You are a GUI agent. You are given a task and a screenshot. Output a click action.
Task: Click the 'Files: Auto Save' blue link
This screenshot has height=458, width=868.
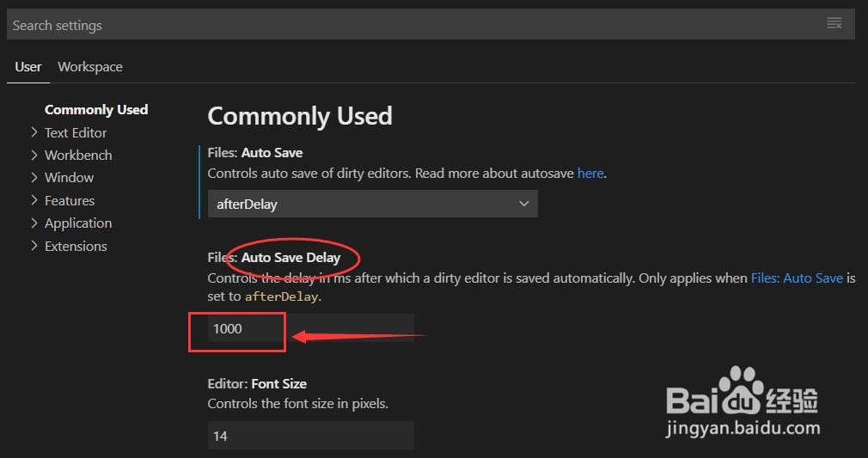pos(797,278)
